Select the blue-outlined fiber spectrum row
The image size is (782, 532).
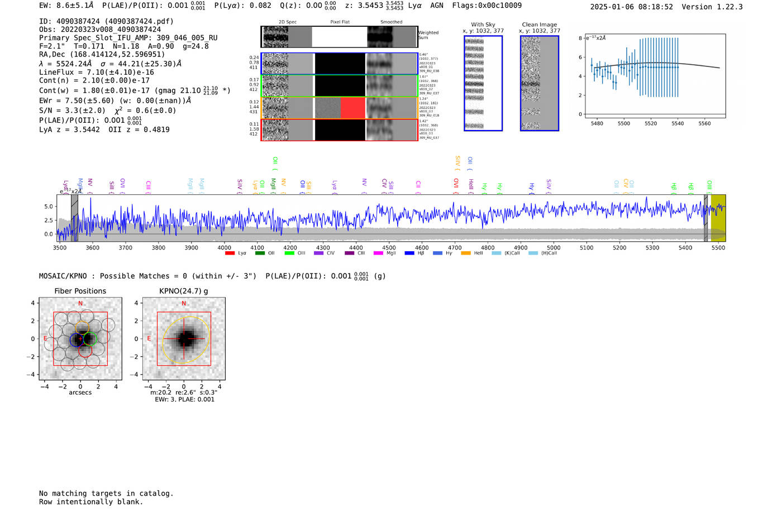339,64
